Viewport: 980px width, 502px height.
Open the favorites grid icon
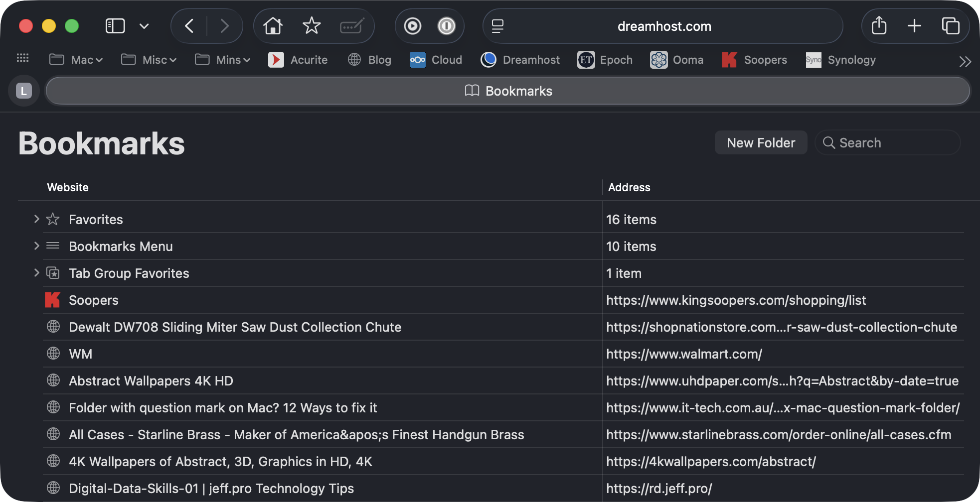click(23, 59)
